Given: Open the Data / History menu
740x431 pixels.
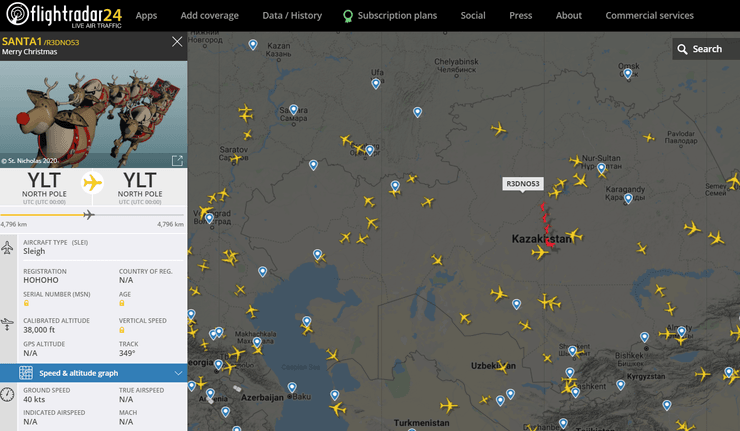Looking at the screenshot, I should pos(292,16).
